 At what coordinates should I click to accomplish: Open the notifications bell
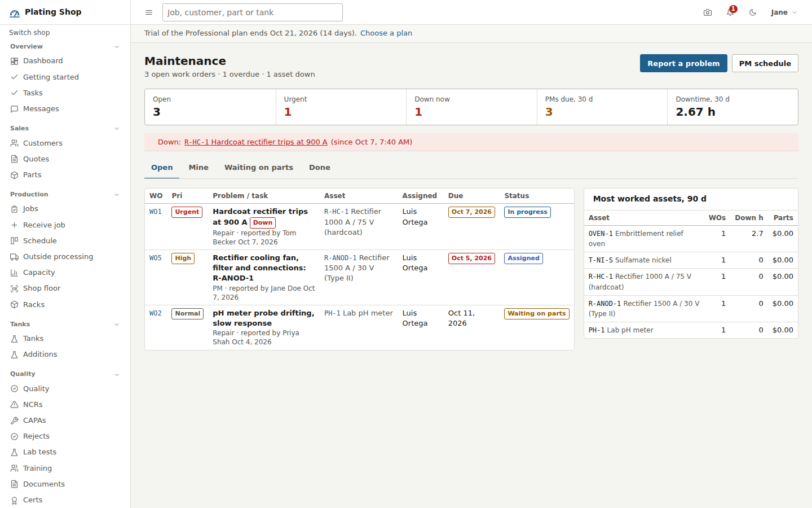[x=730, y=12]
